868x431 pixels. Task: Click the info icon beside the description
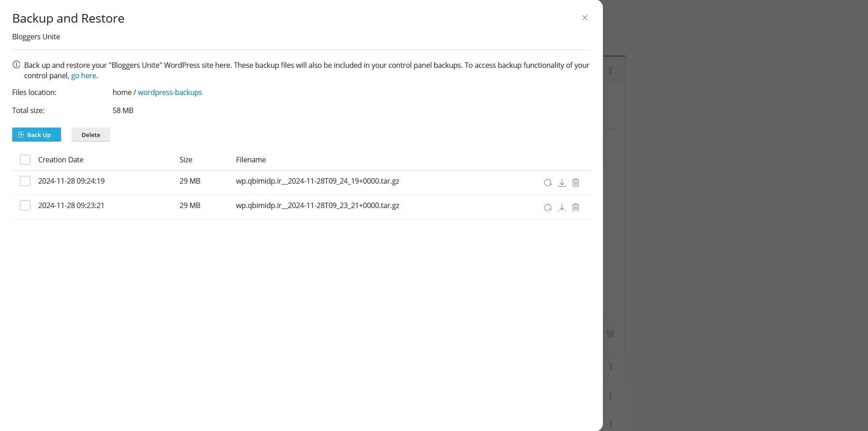pyautogui.click(x=16, y=65)
